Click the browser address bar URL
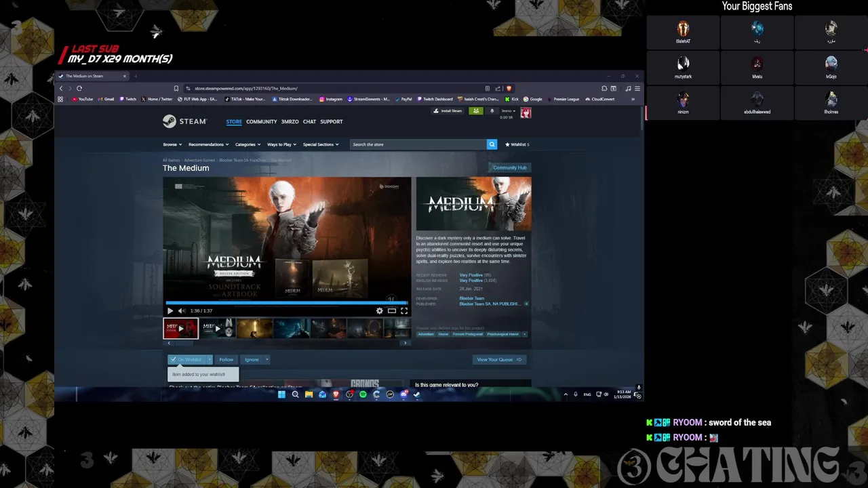The image size is (868, 488). click(x=246, y=88)
